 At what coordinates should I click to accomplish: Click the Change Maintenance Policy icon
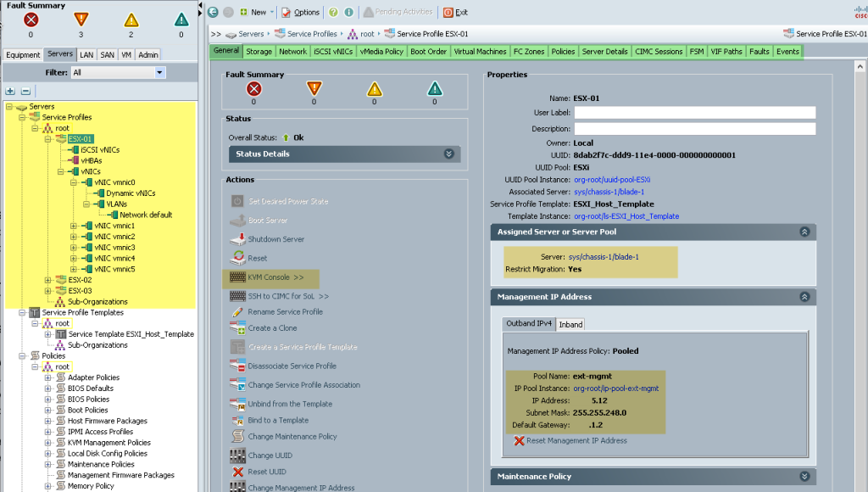[x=237, y=436]
